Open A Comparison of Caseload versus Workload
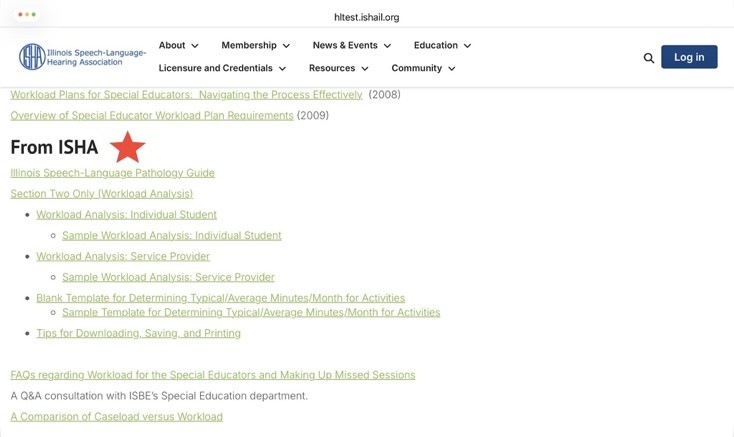This screenshot has height=437, width=734. pyautogui.click(x=117, y=416)
